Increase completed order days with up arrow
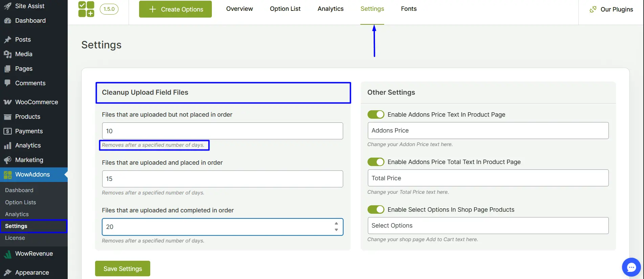This screenshot has height=279, width=644. pyautogui.click(x=336, y=224)
